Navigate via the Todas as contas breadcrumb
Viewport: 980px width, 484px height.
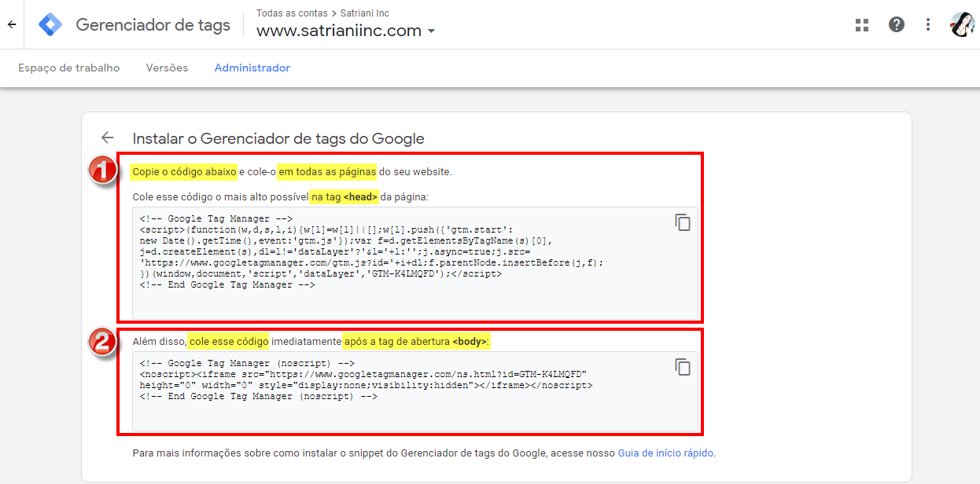[x=293, y=13]
